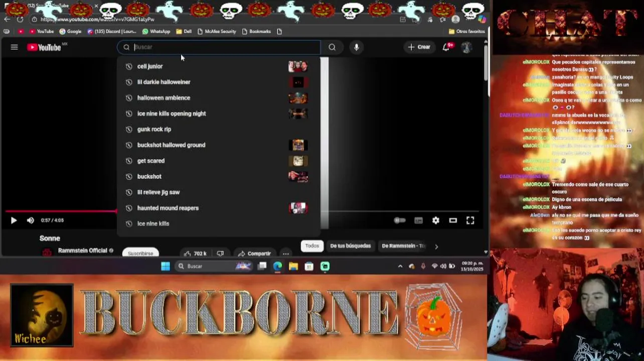
Task: Mute the video volume speaker
Action: click(x=30, y=220)
